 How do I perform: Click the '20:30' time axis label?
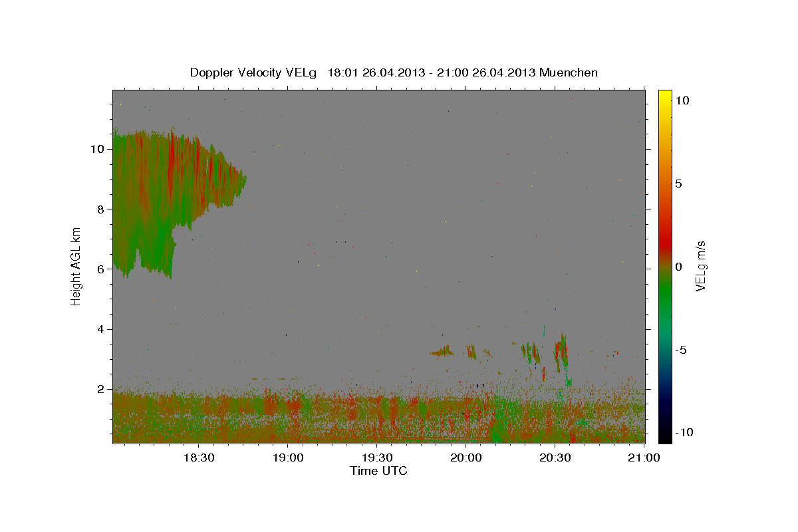tap(555, 458)
